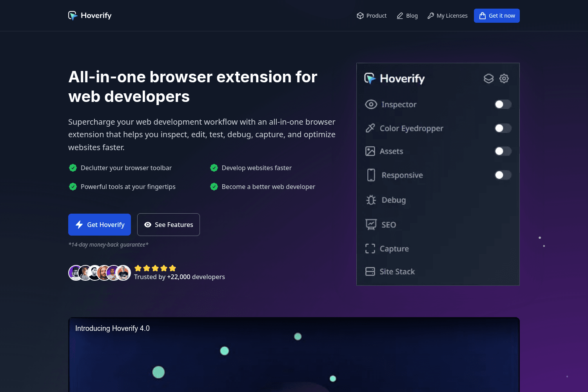Image resolution: width=588 pixels, height=392 pixels.
Task: Click the Product cube icon
Action: 360,16
